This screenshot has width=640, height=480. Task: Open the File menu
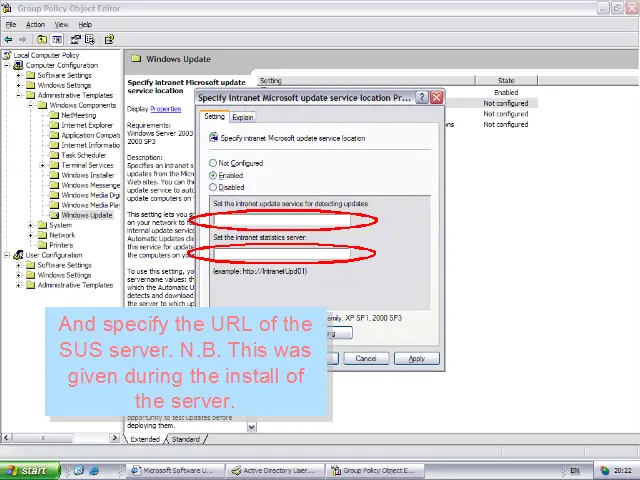coord(11,24)
